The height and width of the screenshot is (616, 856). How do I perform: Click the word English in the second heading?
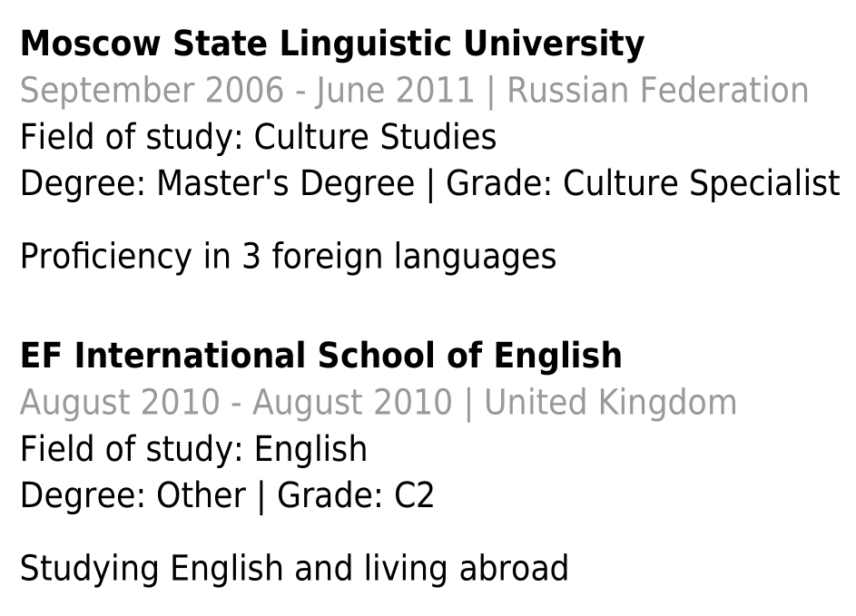click(558, 356)
